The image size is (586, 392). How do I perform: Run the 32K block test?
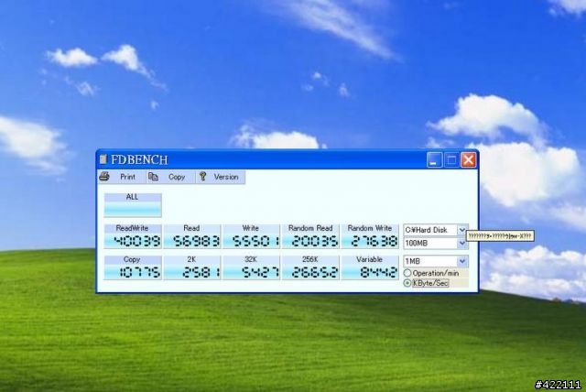tap(251, 267)
